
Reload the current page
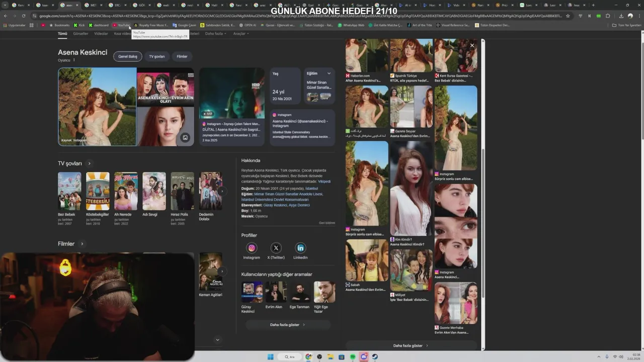[23, 16]
